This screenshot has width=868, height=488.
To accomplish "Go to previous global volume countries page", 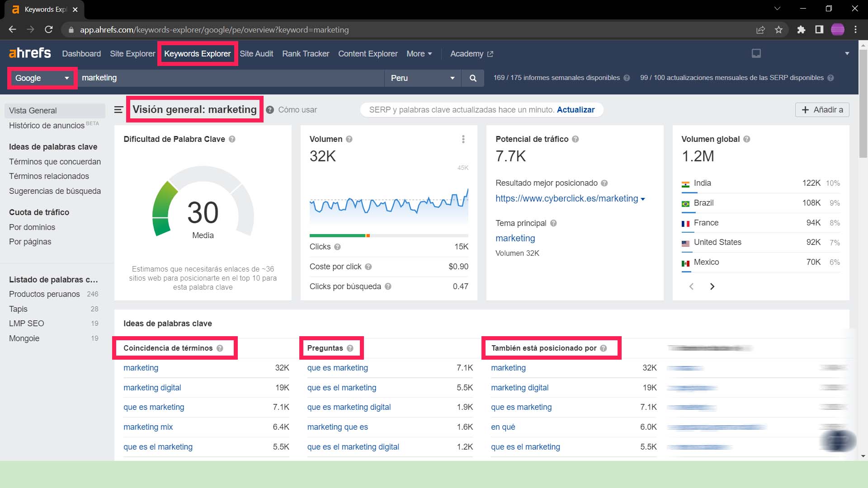I will click(x=691, y=286).
